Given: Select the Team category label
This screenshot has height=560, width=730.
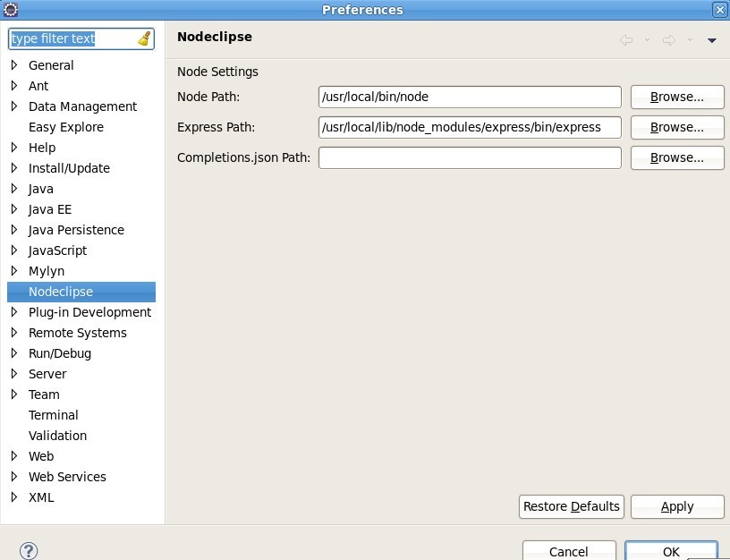Looking at the screenshot, I should pyautogui.click(x=44, y=395).
